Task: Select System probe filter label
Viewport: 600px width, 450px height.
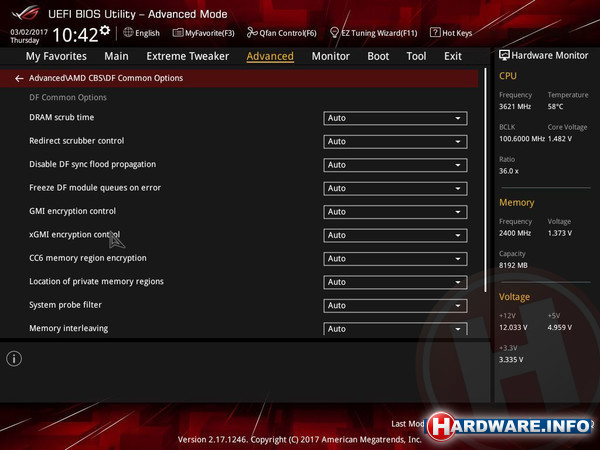Action: point(65,305)
